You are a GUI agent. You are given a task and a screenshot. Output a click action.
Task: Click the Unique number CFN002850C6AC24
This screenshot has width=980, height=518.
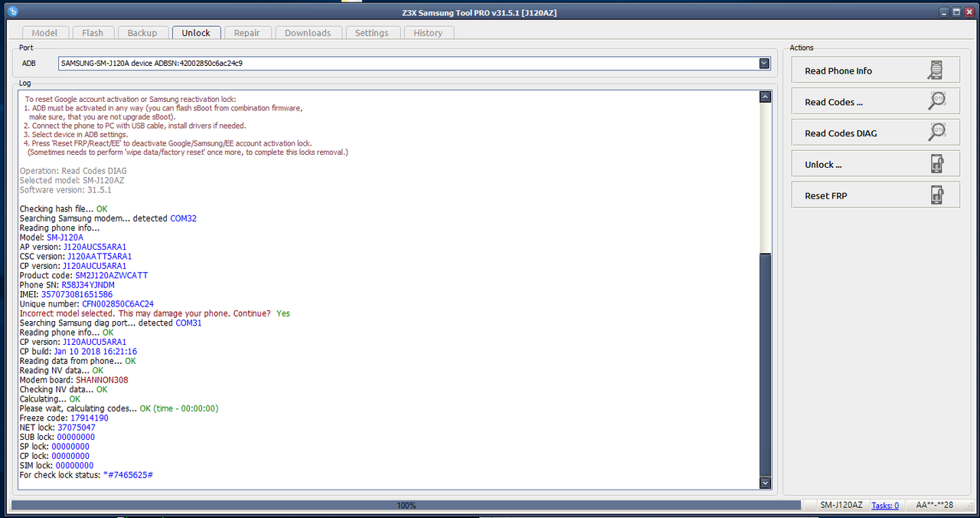point(118,304)
